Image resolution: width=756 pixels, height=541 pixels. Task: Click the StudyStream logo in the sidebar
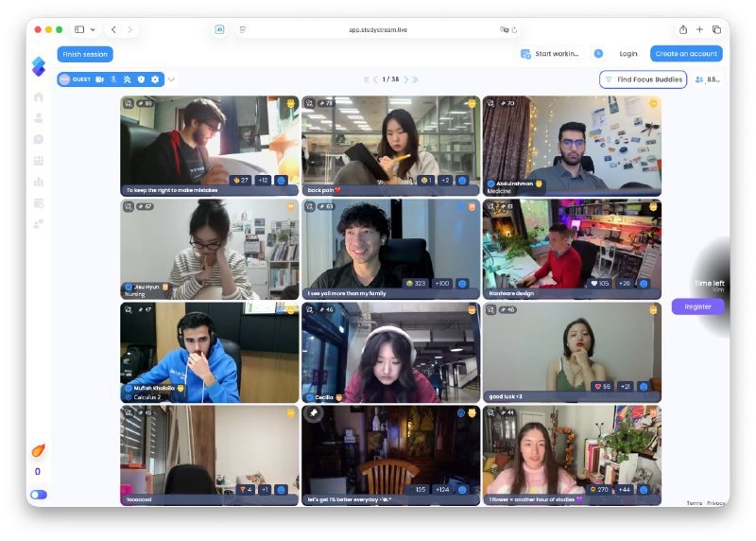tap(39, 66)
